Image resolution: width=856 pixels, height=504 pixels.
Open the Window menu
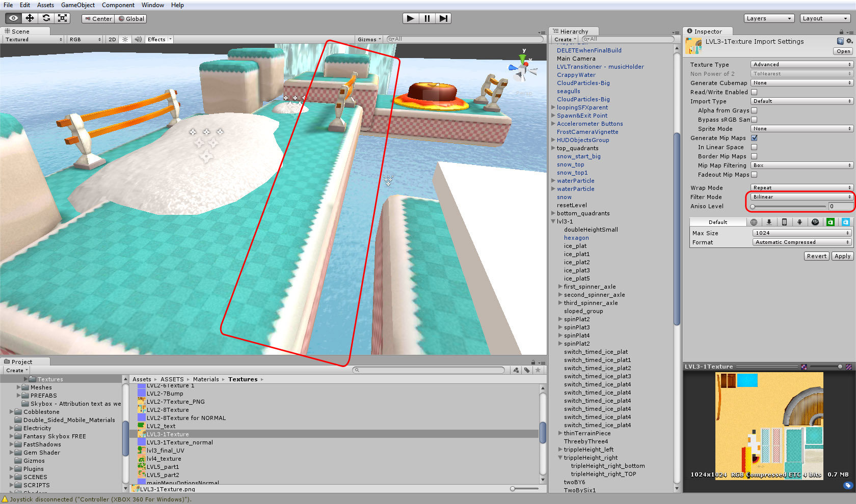[x=153, y=5]
